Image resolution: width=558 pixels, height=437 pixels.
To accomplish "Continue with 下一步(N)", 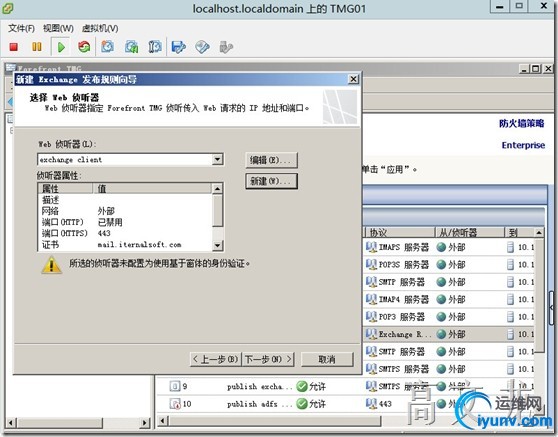I will (268, 359).
